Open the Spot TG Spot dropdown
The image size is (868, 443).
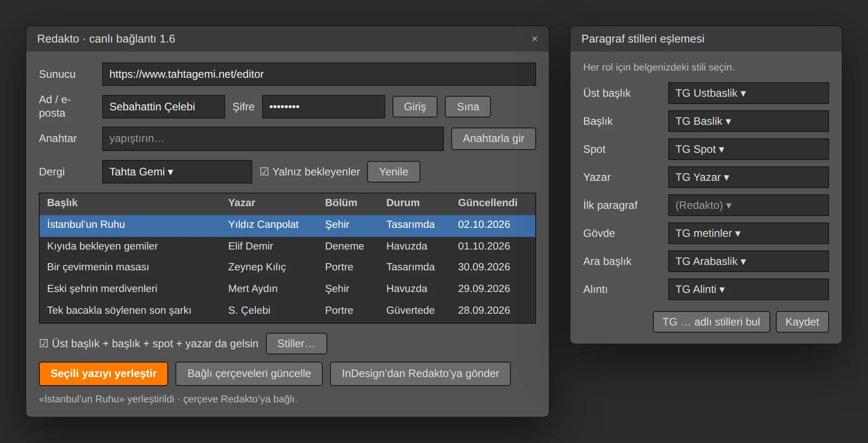[749, 149]
